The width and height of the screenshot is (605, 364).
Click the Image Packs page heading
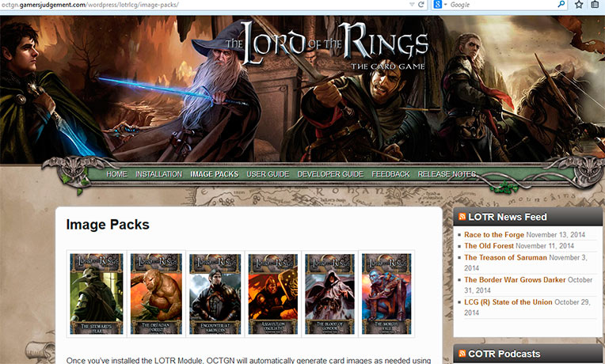(108, 225)
